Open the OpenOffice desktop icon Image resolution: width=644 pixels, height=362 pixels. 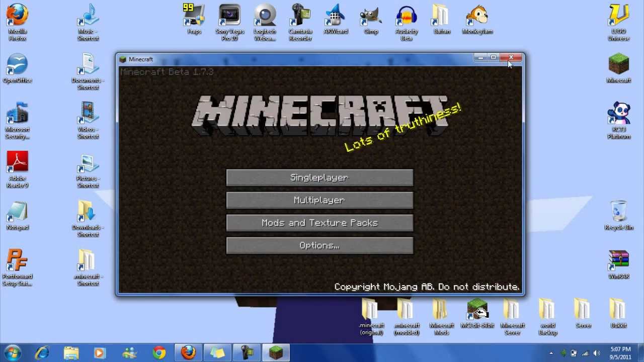click(x=17, y=68)
